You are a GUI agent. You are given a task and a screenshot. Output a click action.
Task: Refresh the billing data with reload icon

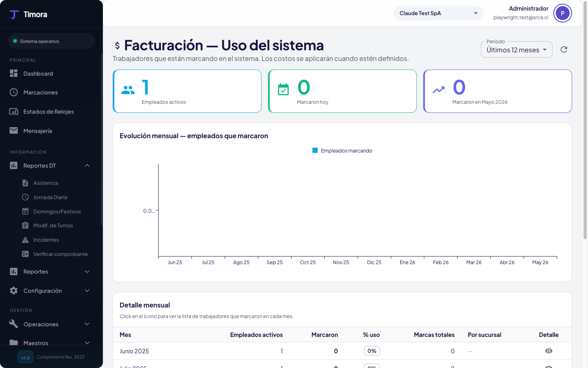[x=564, y=49]
